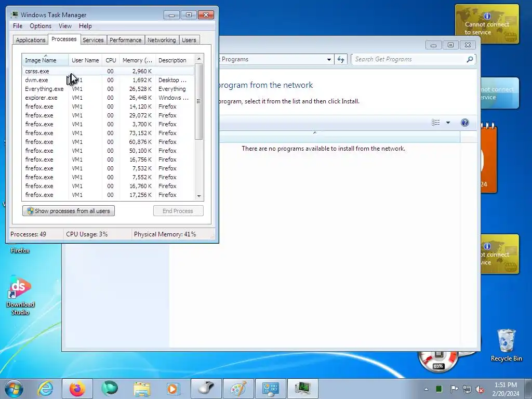Open the View menu in Task Manager
This screenshot has height=399, width=532.
click(x=65, y=26)
